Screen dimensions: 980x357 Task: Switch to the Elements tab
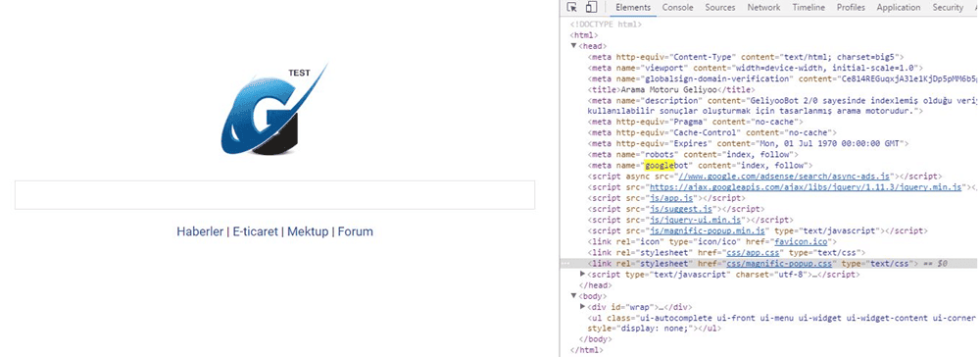pos(633,8)
